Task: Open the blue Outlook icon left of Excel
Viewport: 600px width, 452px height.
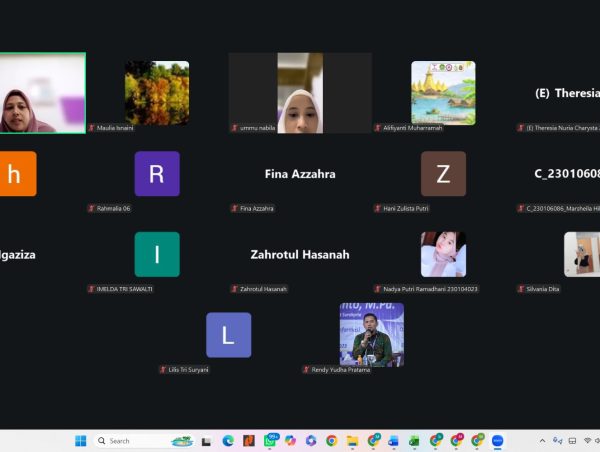Action: (393, 441)
